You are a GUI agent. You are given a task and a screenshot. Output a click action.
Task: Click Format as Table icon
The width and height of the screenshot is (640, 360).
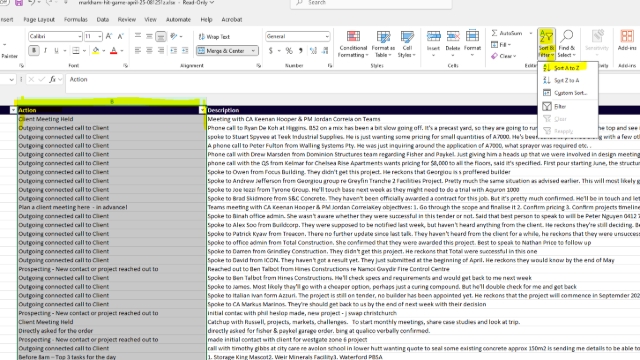[x=383, y=44]
